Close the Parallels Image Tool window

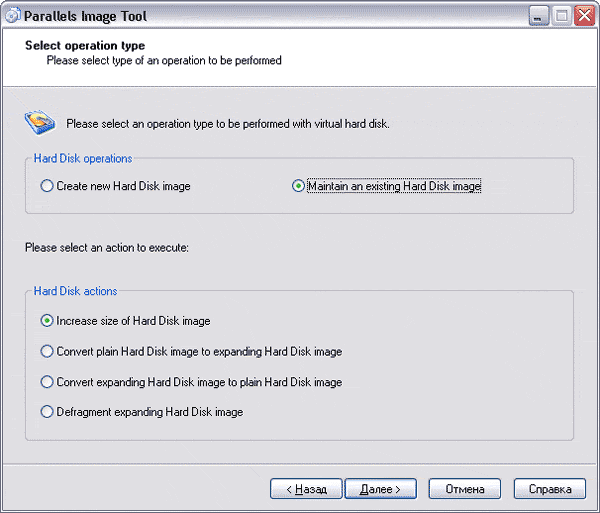(x=584, y=16)
